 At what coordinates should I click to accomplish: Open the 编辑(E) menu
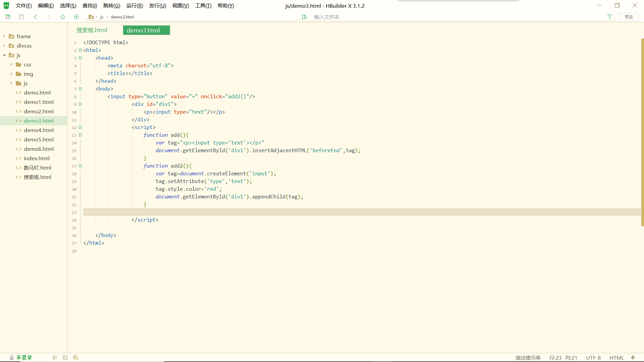[x=46, y=6]
